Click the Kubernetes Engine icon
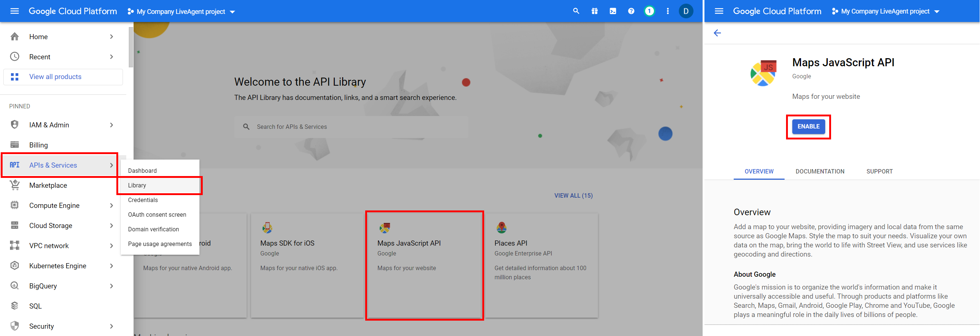This screenshot has width=980, height=336. pyautogui.click(x=15, y=266)
